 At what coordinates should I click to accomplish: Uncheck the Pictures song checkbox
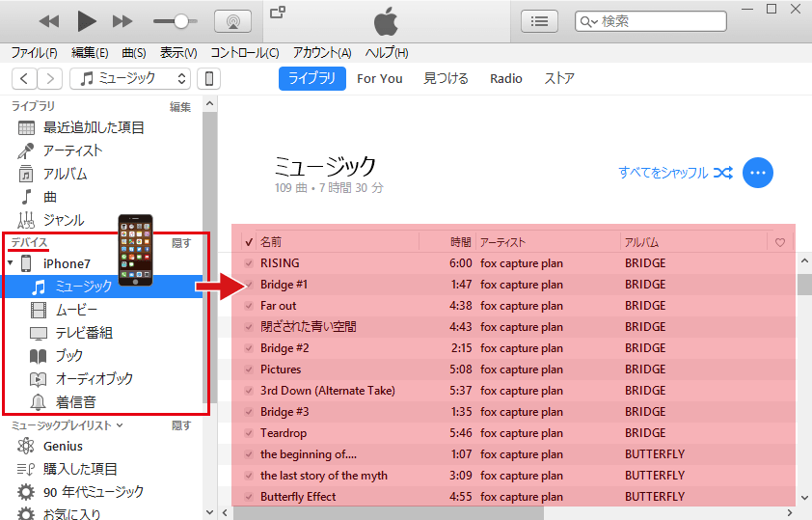249,369
